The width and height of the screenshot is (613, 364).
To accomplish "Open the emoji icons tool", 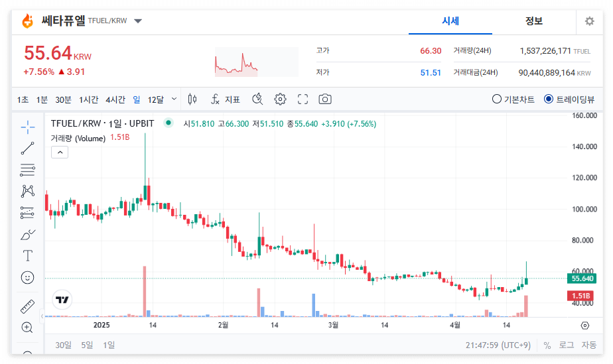I will click(27, 278).
